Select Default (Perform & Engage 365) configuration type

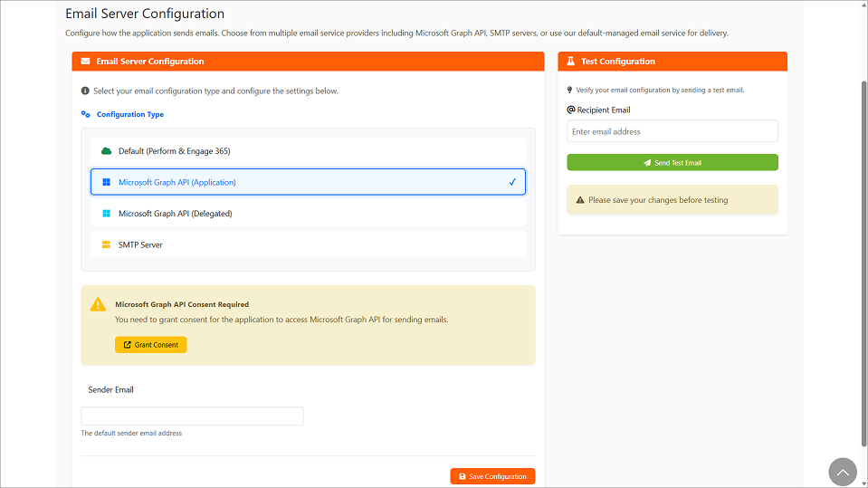click(308, 150)
